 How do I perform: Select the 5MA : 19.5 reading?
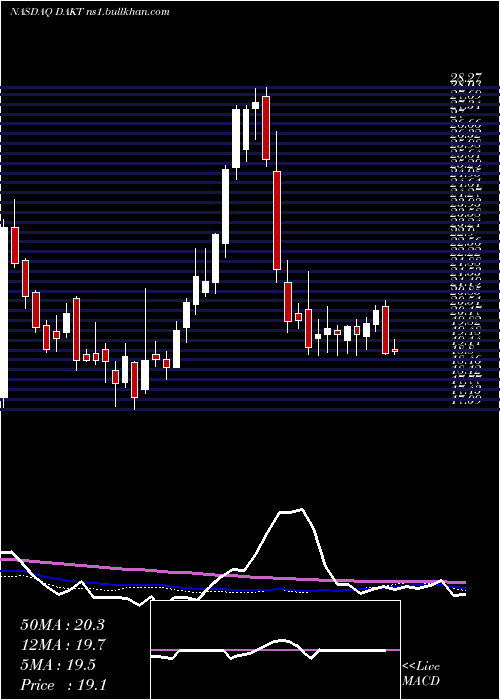tap(58, 665)
